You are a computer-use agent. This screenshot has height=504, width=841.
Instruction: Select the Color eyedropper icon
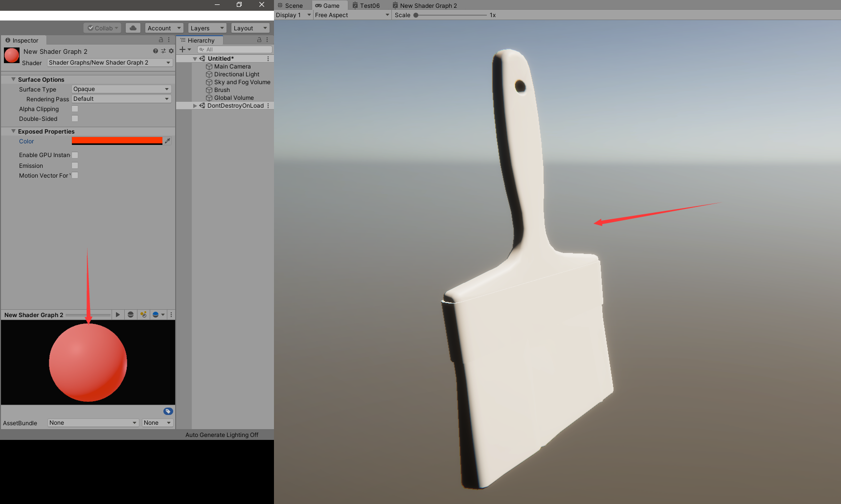pyautogui.click(x=167, y=141)
